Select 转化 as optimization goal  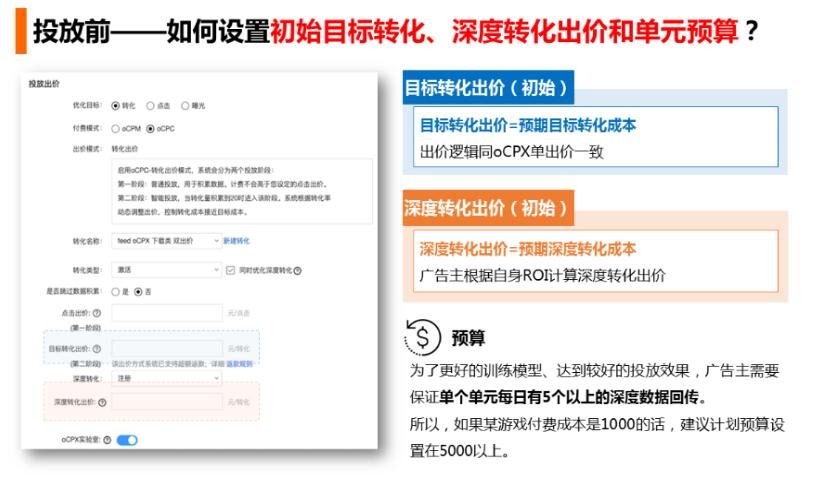click(x=116, y=105)
